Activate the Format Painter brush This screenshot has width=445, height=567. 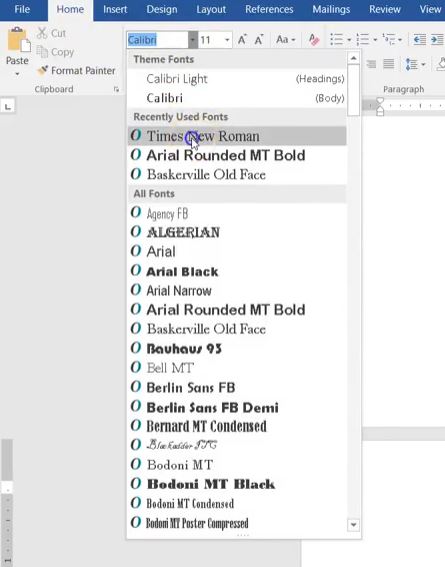[x=42, y=71]
